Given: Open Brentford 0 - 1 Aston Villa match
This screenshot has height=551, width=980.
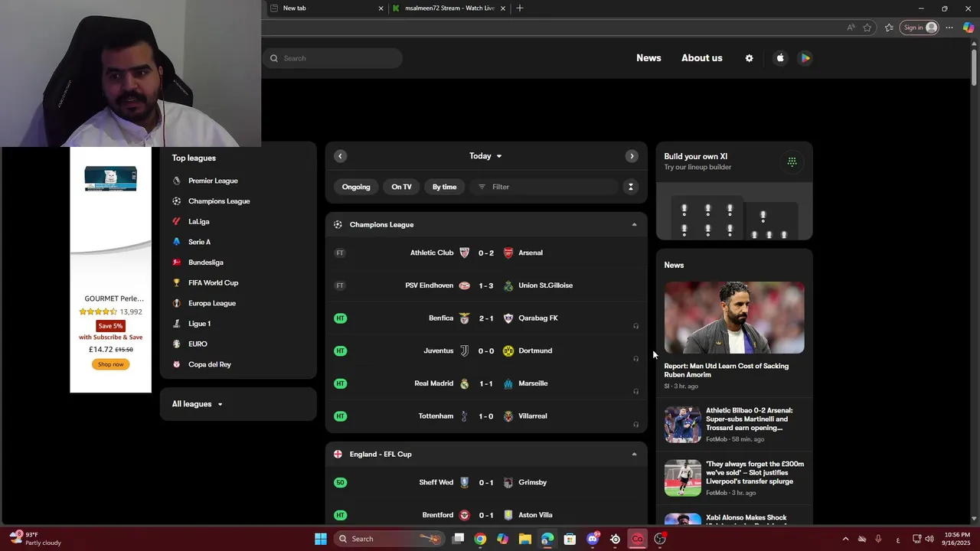Looking at the screenshot, I should tap(486, 515).
